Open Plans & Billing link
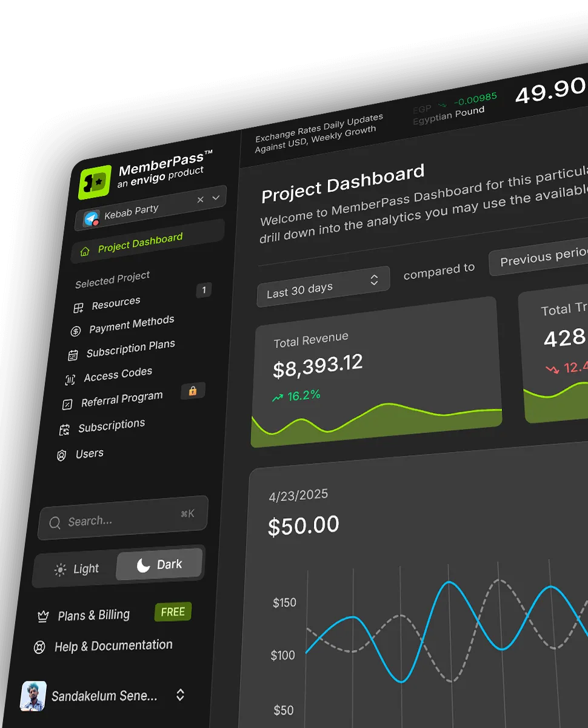This screenshot has width=588, height=728. point(93,615)
